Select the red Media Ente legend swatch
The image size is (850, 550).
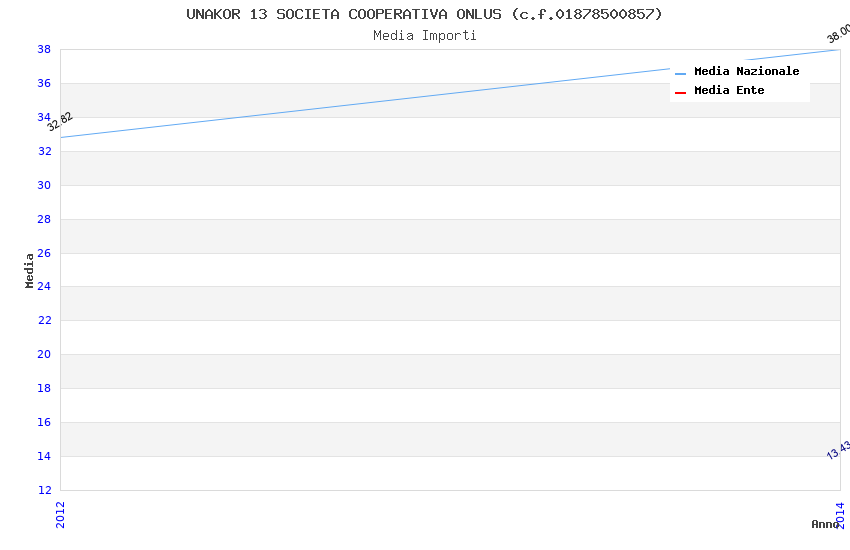(x=680, y=93)
